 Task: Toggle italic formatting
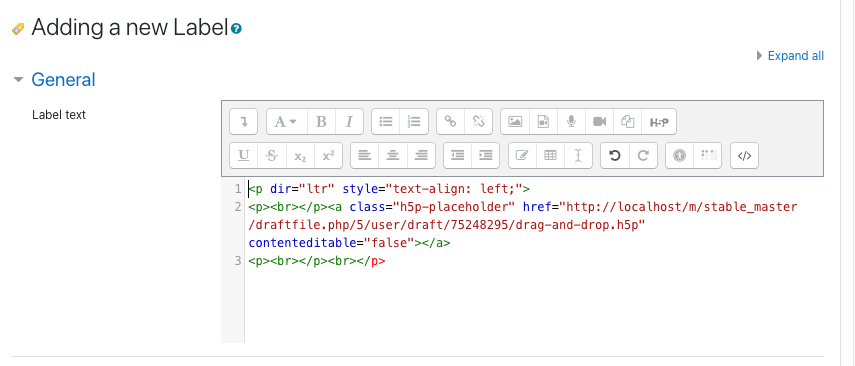pos(349,121)
